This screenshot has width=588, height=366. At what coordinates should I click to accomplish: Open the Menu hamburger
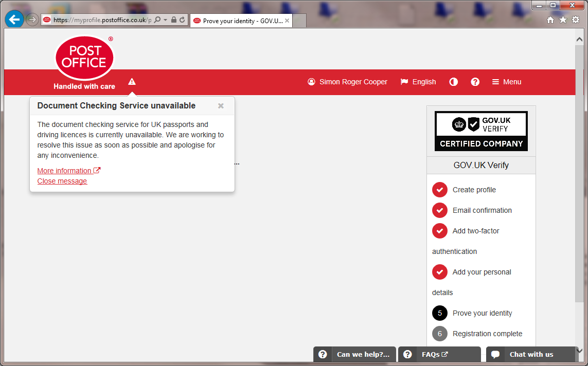(x=507, y=82)
